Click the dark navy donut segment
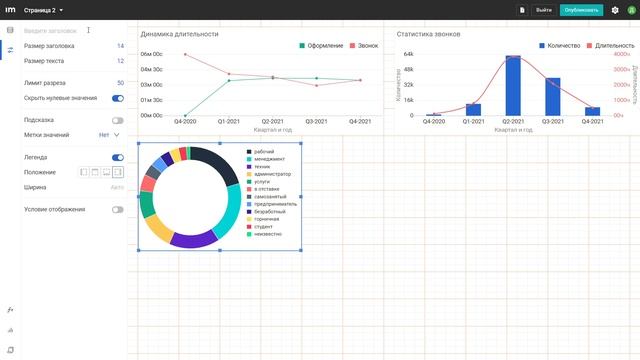Screen dimensions: 640x360 point(219,162)
